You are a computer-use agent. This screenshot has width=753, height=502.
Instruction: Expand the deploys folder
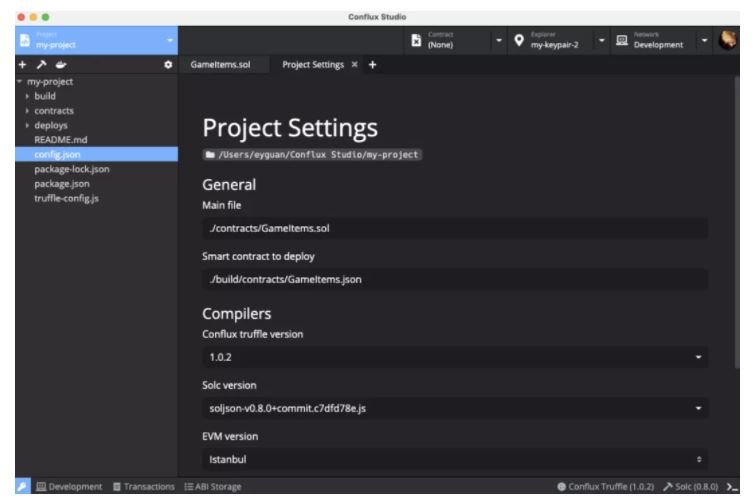pyautogui.click(x=27, y=125)
